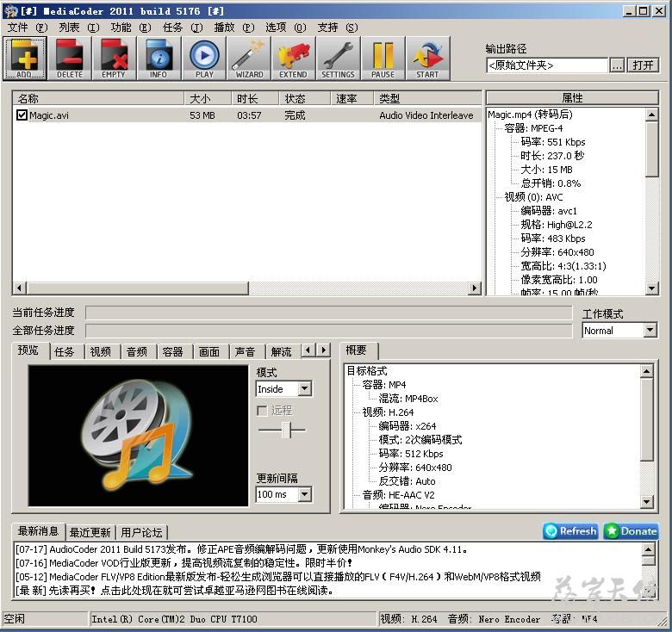Open the 更新间隔 100 ms dropdown

coord(283,494)
